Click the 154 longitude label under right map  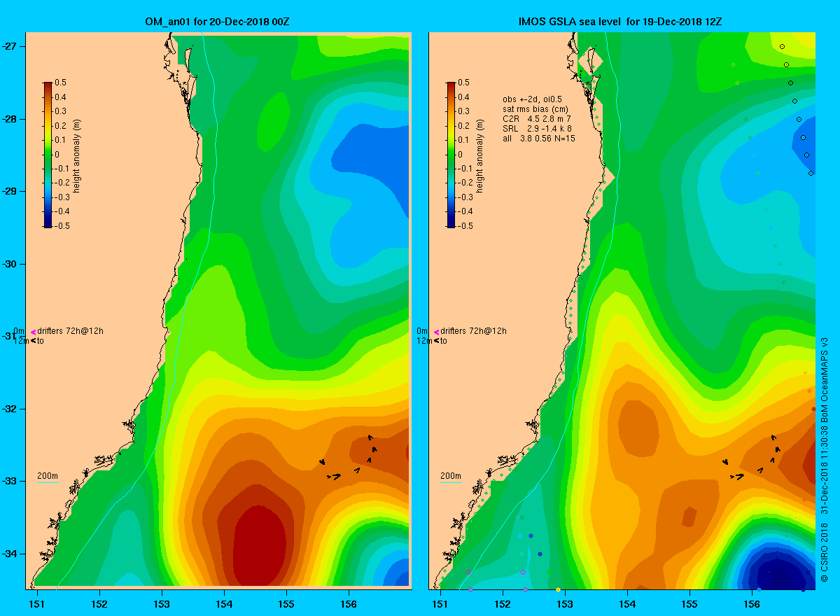[x=628, y=603]
